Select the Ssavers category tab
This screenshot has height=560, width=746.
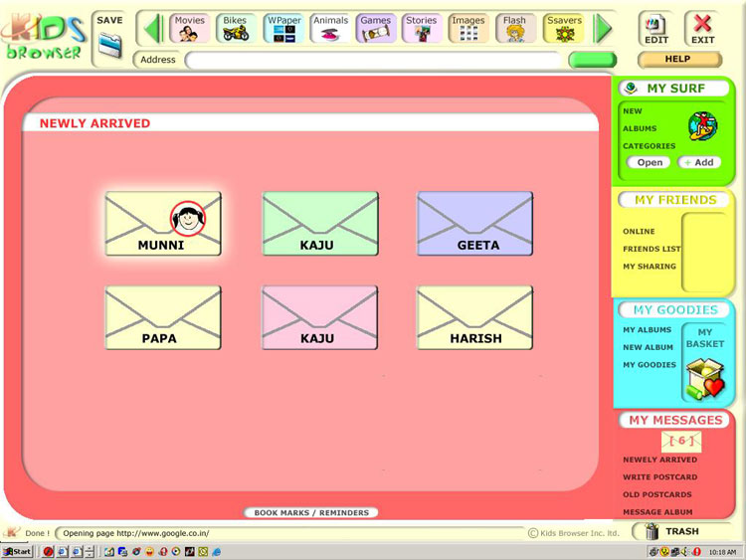(564, 29)
